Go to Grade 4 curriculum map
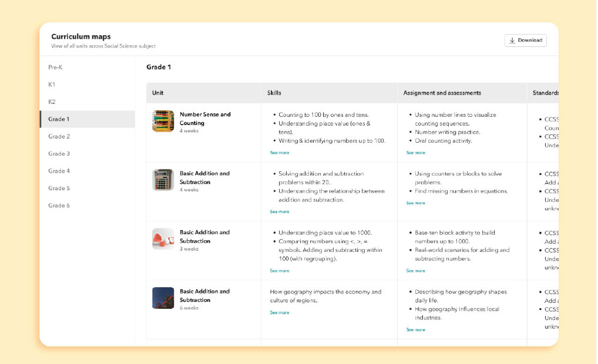598x364 pixels. click(59, 171)
